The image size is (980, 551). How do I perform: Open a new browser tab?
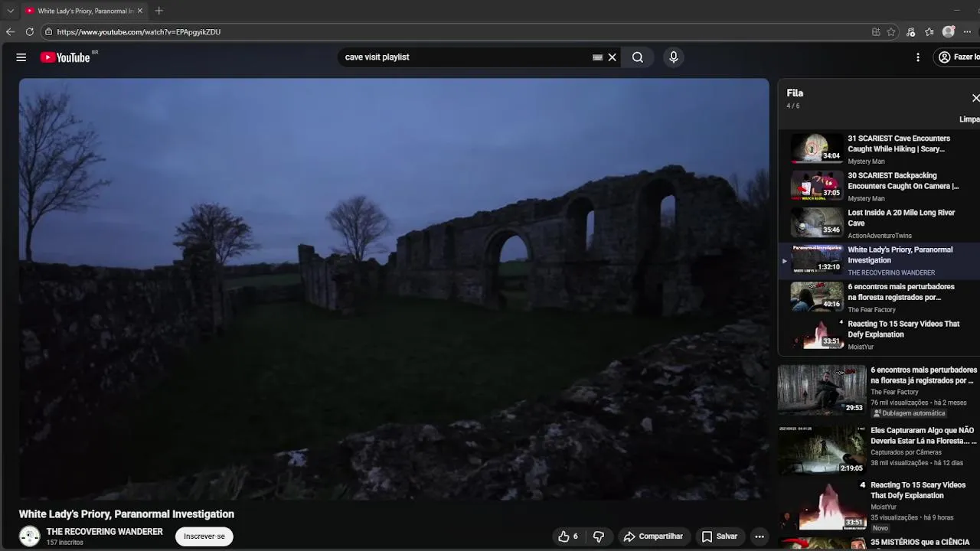pos(158,11)
